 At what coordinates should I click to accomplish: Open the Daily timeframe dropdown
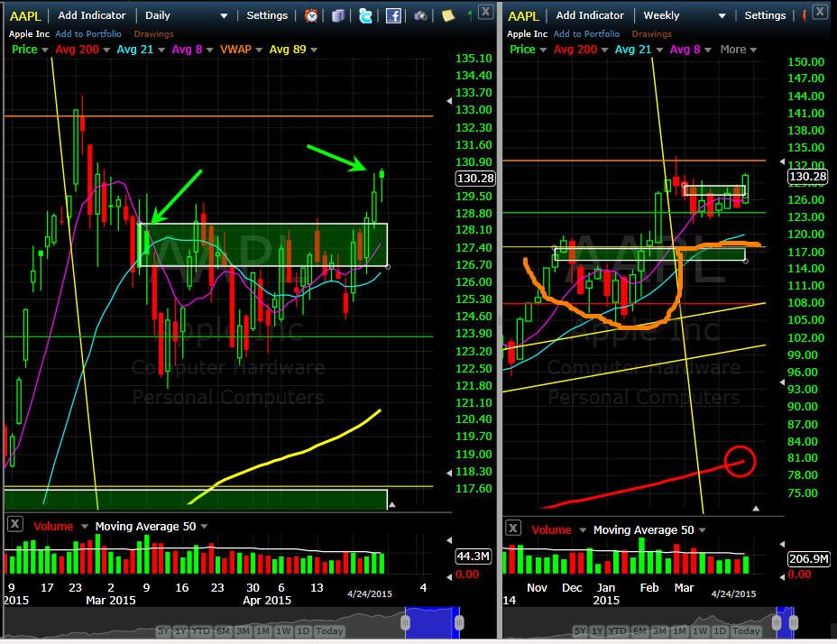pos(187,15)
